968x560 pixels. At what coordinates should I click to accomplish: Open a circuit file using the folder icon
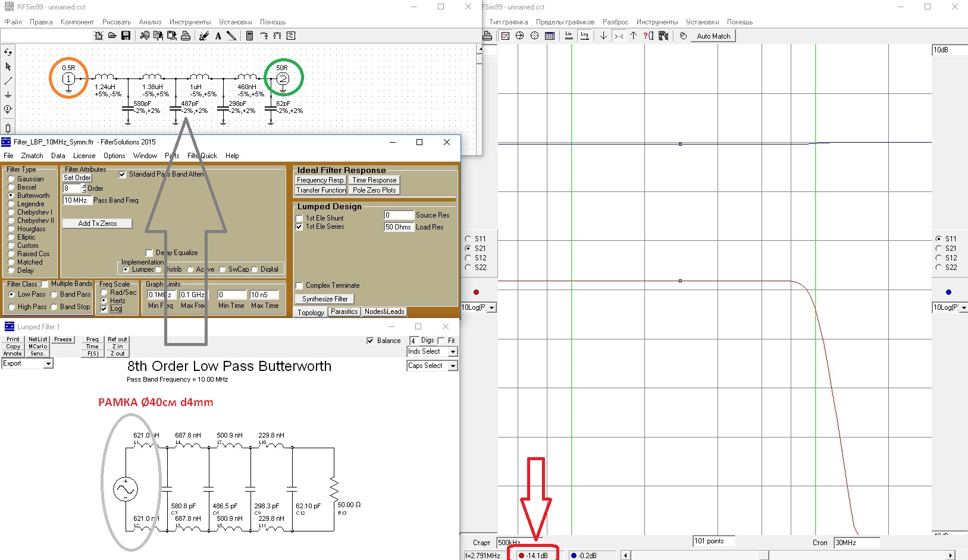(112, 36)
